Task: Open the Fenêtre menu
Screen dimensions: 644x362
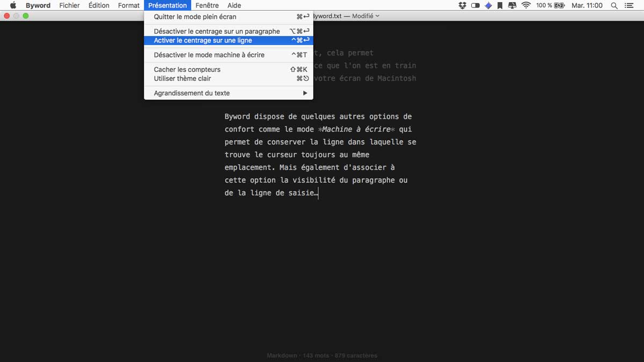Action: point(207,5)
